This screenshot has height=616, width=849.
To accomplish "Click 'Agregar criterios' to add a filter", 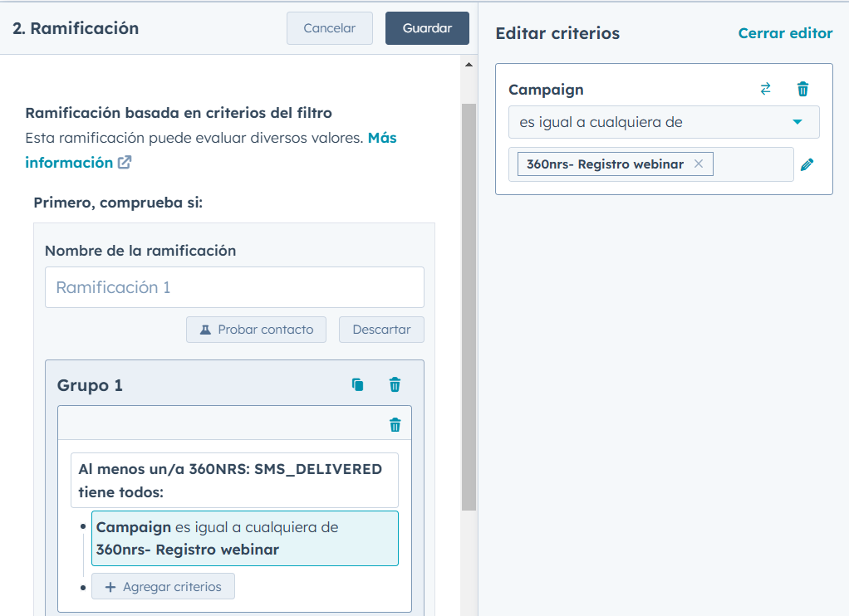I will coord(163,587).
